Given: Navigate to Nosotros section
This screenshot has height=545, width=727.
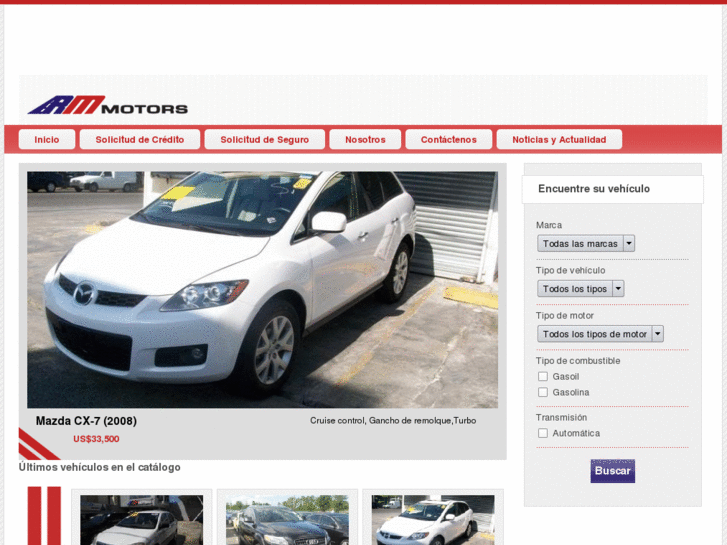Looking at the screenshot, I should (365, 140).
